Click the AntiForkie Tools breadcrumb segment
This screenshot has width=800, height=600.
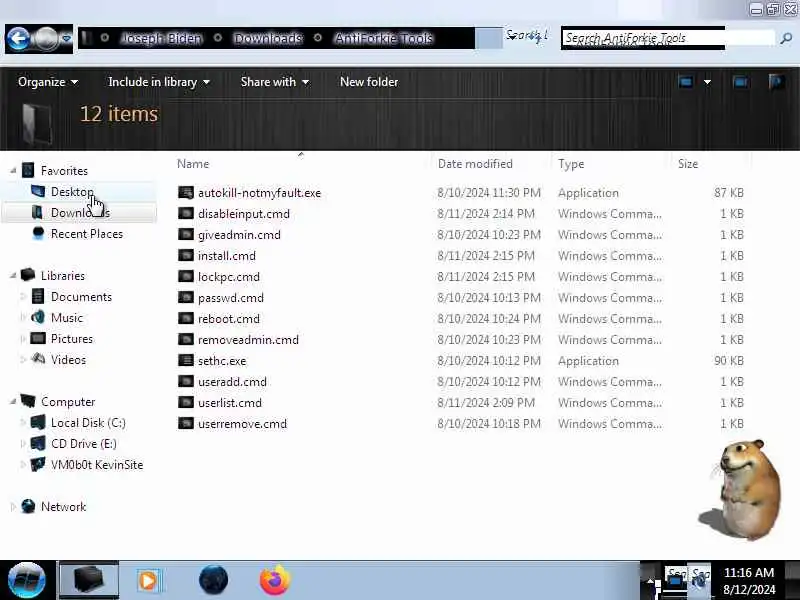click(384, 38)
